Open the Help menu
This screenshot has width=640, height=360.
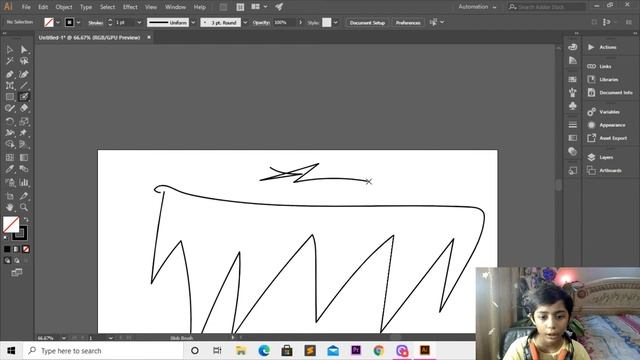pyautogui.click(x=200, y=7)
